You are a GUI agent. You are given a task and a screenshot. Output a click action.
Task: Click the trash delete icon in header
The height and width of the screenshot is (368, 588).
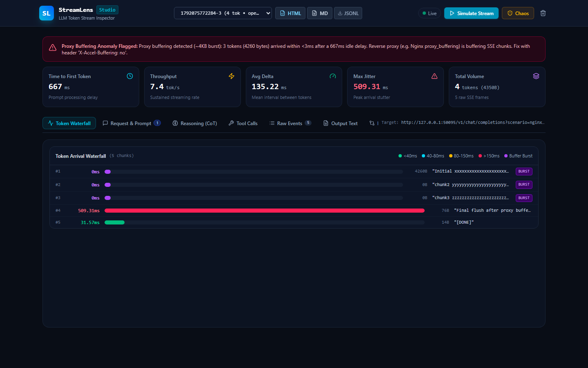pos(543,13)
